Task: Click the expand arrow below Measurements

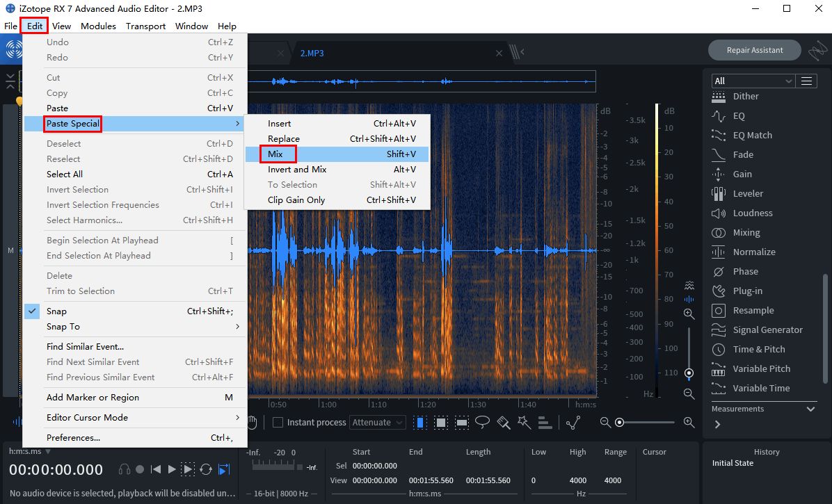Action: pos(717,424)
